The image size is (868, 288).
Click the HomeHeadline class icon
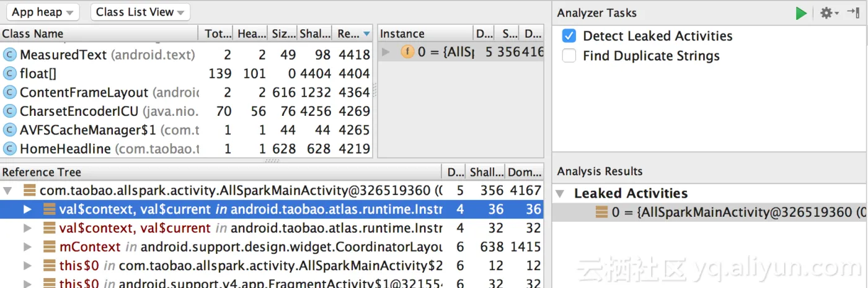[x=9, y=149]
